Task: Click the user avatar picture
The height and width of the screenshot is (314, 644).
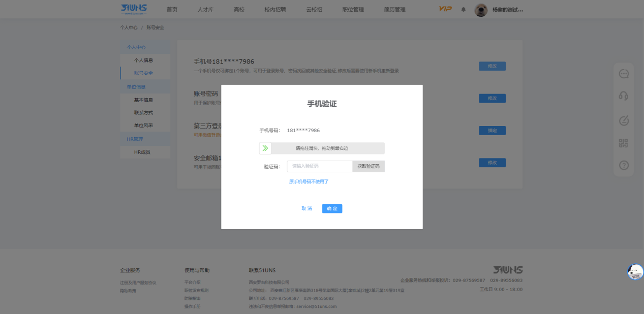Action: pos(481,10)
